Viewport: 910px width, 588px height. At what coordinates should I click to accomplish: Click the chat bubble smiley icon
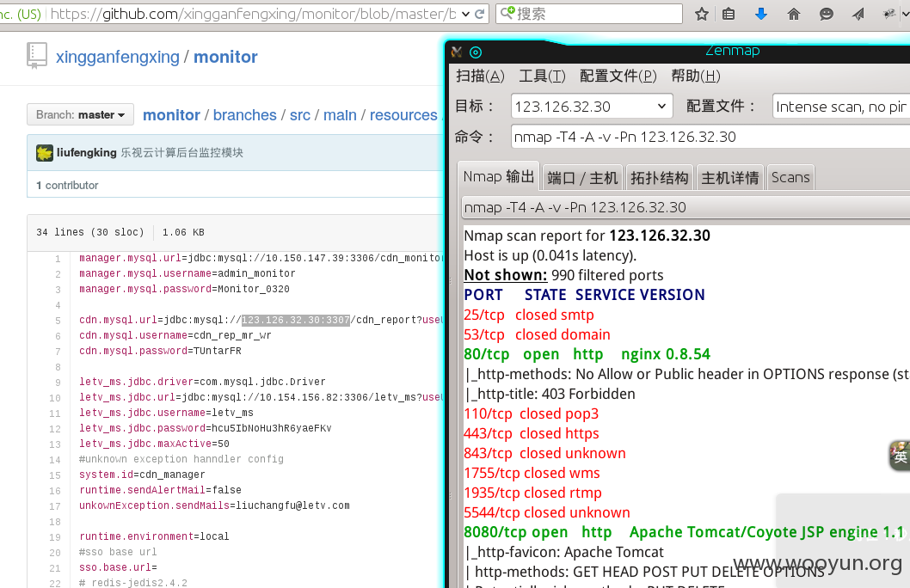tap(826, 14)
